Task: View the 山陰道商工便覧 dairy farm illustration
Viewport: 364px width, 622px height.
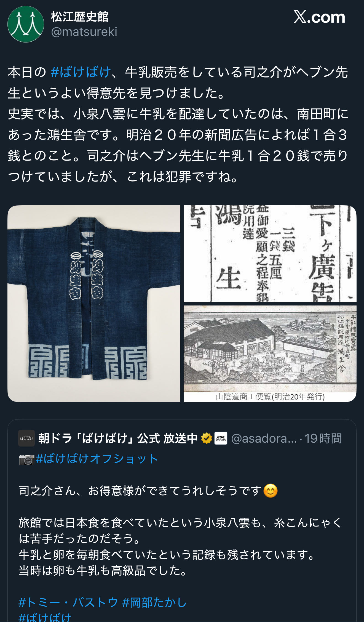Action: (270, 353)
